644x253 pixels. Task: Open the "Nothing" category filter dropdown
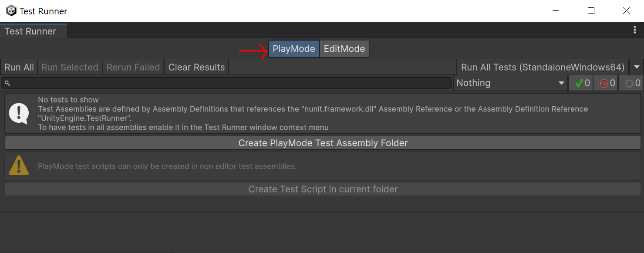(510, 83)
